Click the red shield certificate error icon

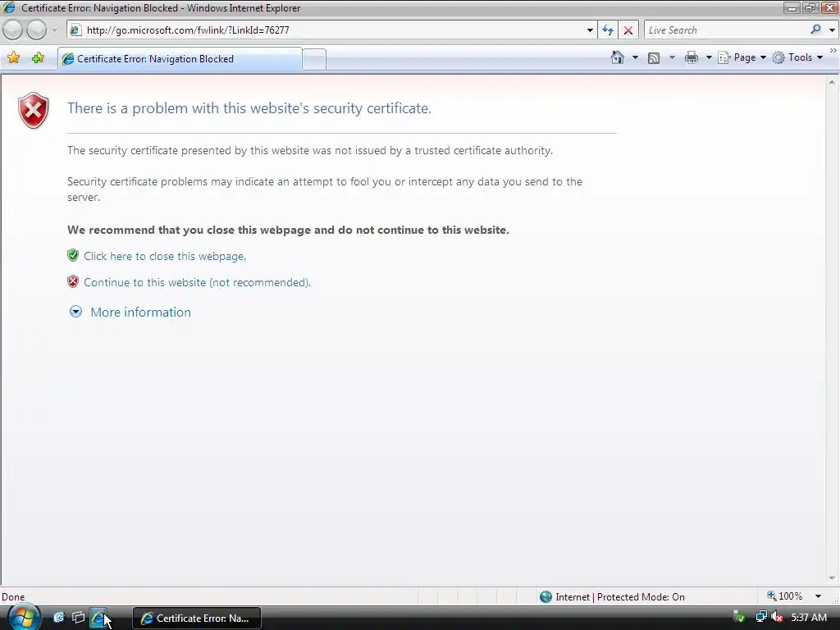coord(34,111)
